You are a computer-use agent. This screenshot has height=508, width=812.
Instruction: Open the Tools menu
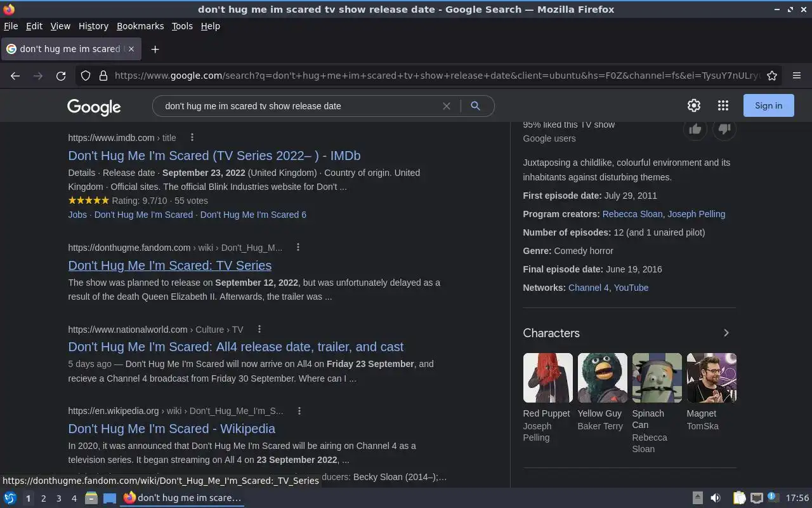click(x=182, y=26)
